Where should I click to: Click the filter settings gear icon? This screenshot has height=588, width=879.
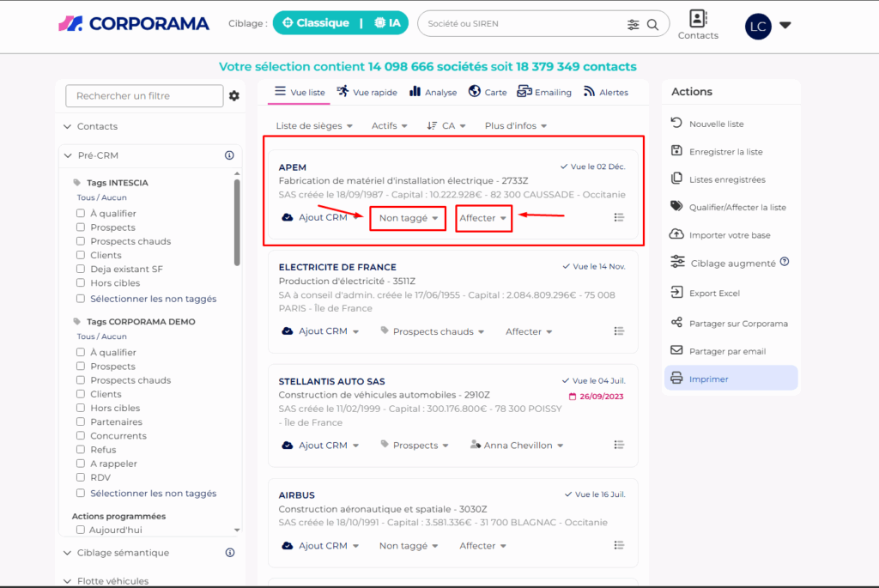[233, 96]
